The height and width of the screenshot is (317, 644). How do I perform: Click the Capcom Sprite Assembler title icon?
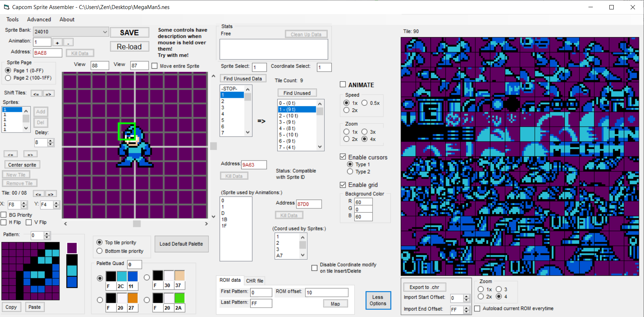tap(6, 7)
